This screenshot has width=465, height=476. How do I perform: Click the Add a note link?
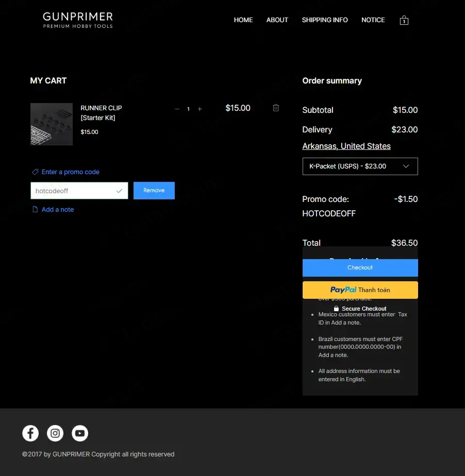click(x=58, y=210)
